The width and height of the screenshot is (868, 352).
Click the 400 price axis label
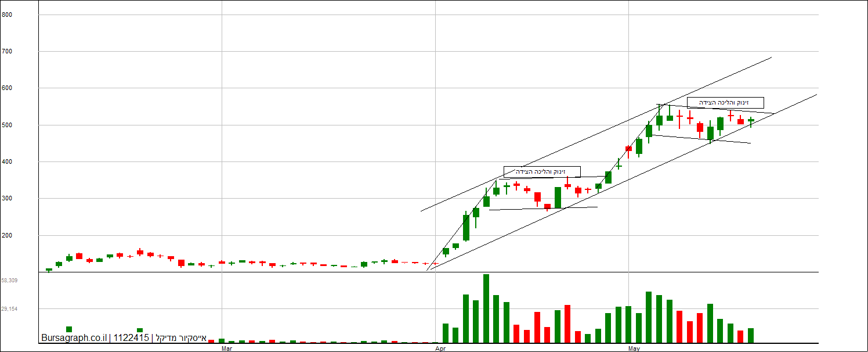pyautogui.click(x=7, y=162)
